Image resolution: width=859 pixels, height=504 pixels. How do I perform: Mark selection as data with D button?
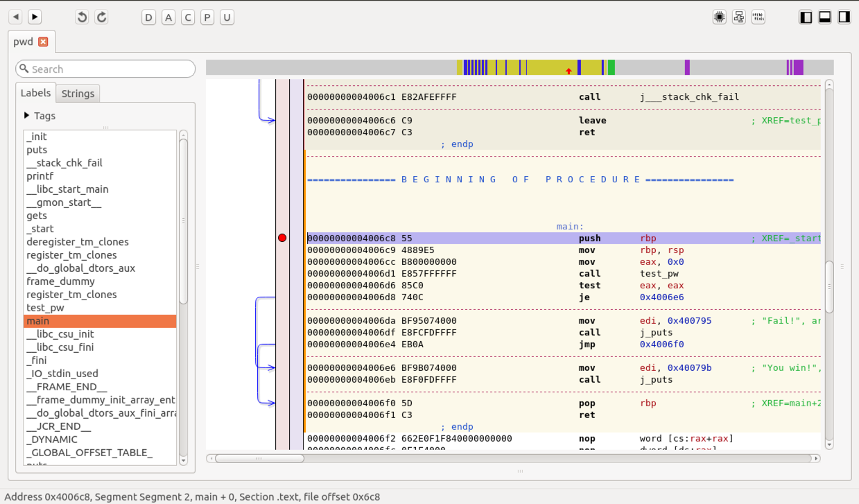[x=148, y=17]
